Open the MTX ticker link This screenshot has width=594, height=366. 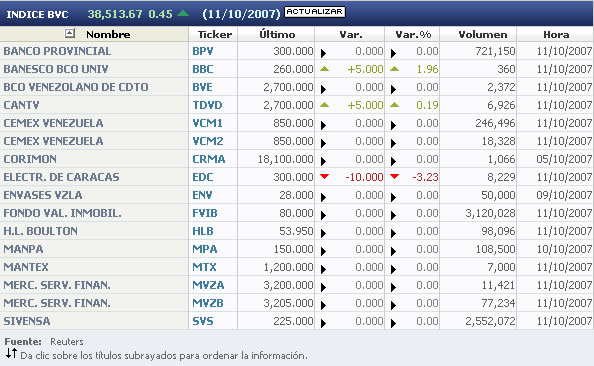204,267
